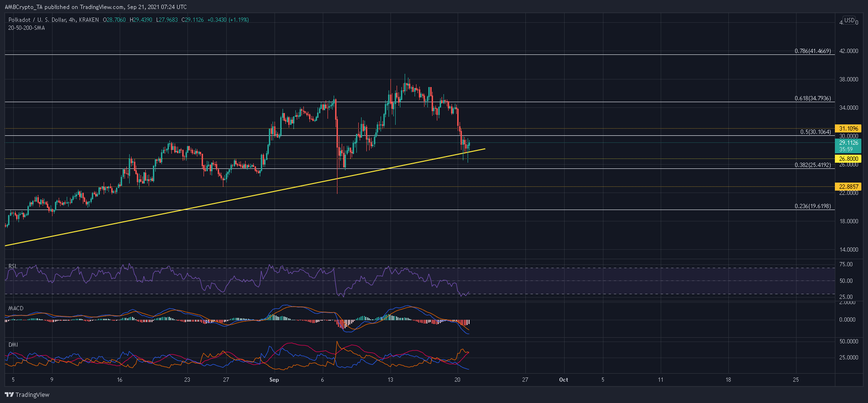Click the 14.0000 price axis tick
The height and width of the screenshot is (403, 868).
click(x=849, y=250)
